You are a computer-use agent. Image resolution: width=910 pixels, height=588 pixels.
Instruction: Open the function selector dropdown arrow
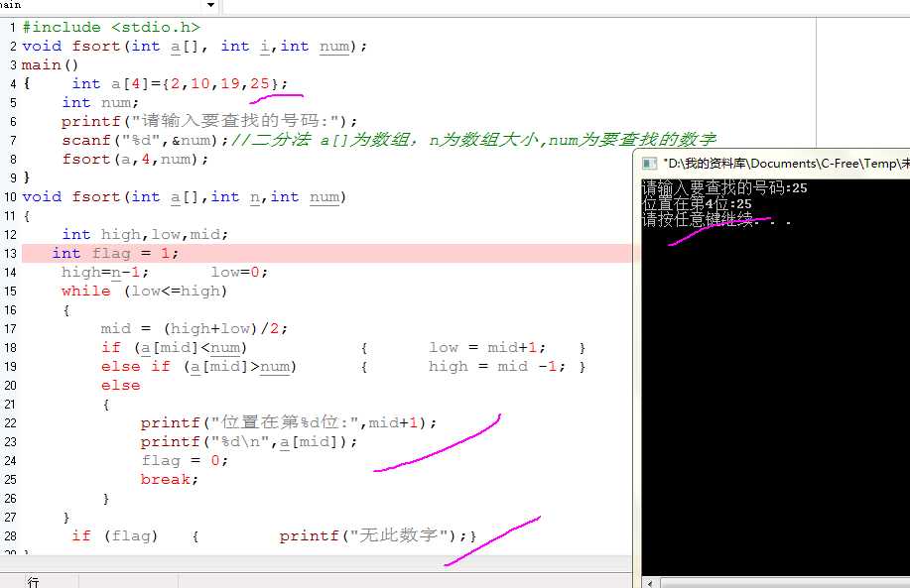point(210,5)
